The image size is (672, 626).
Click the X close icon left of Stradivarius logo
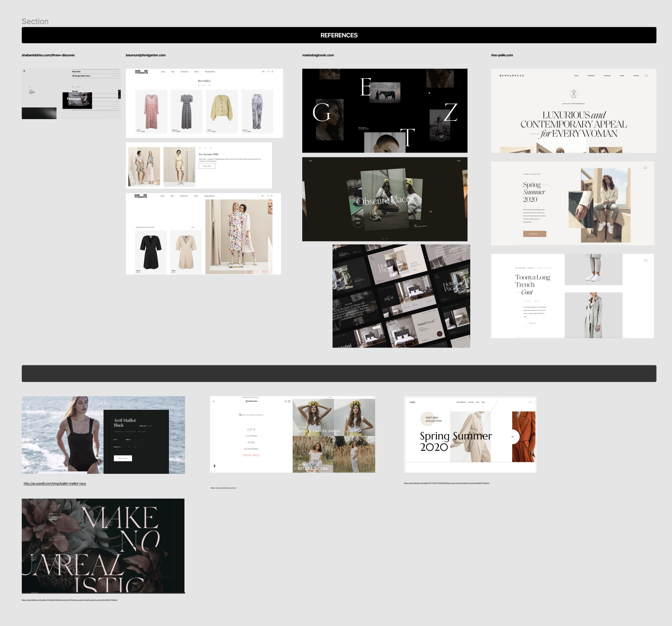point(214,401)
